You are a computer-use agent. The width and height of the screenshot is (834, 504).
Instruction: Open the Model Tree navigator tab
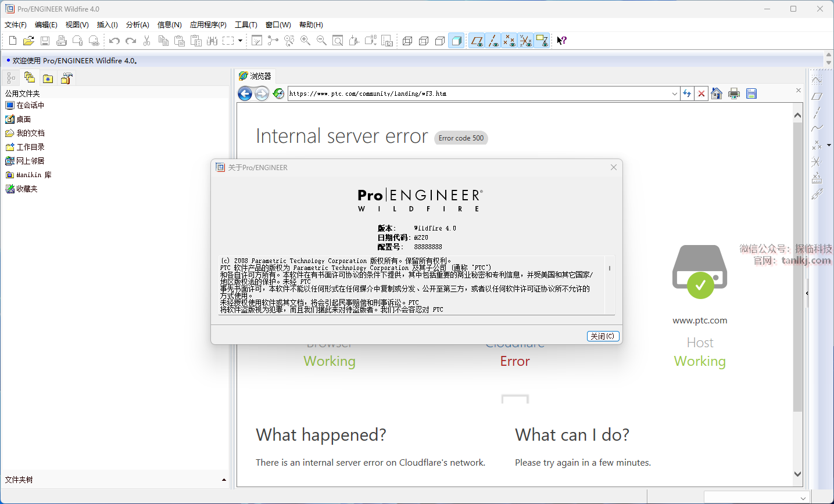(x=11, y=78)
